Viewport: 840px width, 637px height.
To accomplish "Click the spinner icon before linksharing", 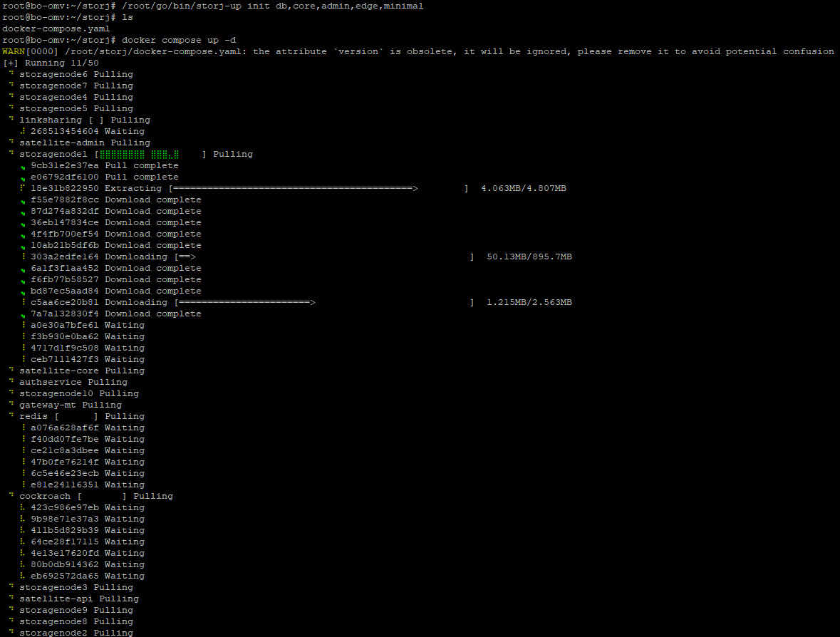I will point(11,120).
